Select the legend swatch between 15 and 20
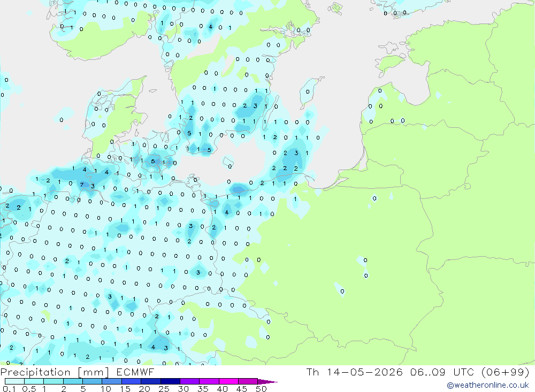This screenshot has height=392, width=535. (x=131, y=381)
